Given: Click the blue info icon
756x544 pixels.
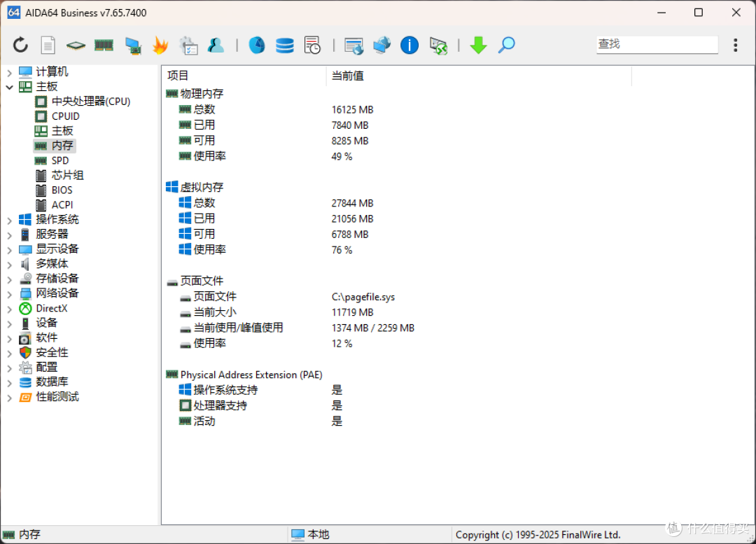Looking at the screenshot, I should click(x=409, y=46).
